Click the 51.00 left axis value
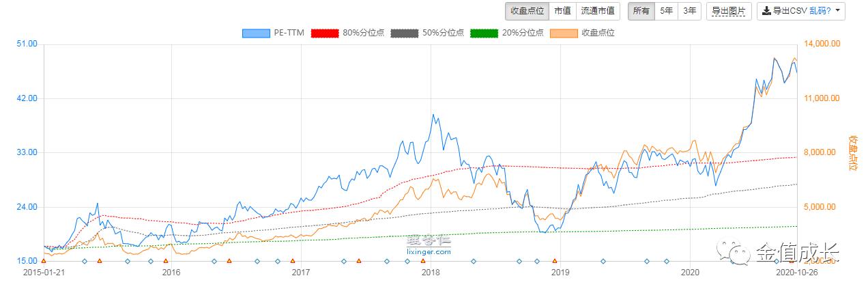Image resolution: width=868 pixels, height=291 pixels. click(27, 44)
